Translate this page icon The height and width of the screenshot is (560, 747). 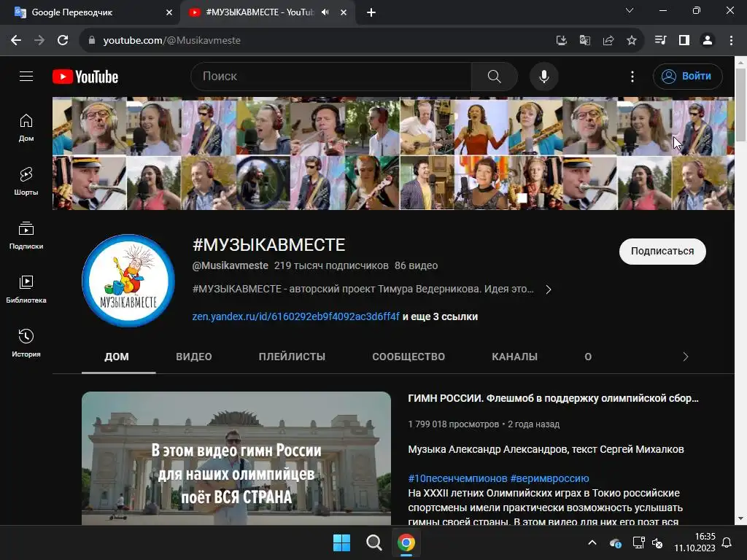(584, 41)
